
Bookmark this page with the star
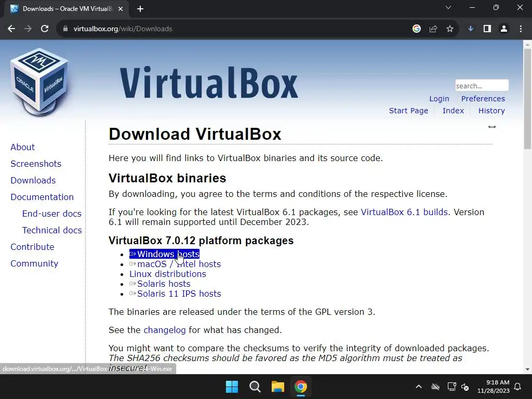[450, 29]
